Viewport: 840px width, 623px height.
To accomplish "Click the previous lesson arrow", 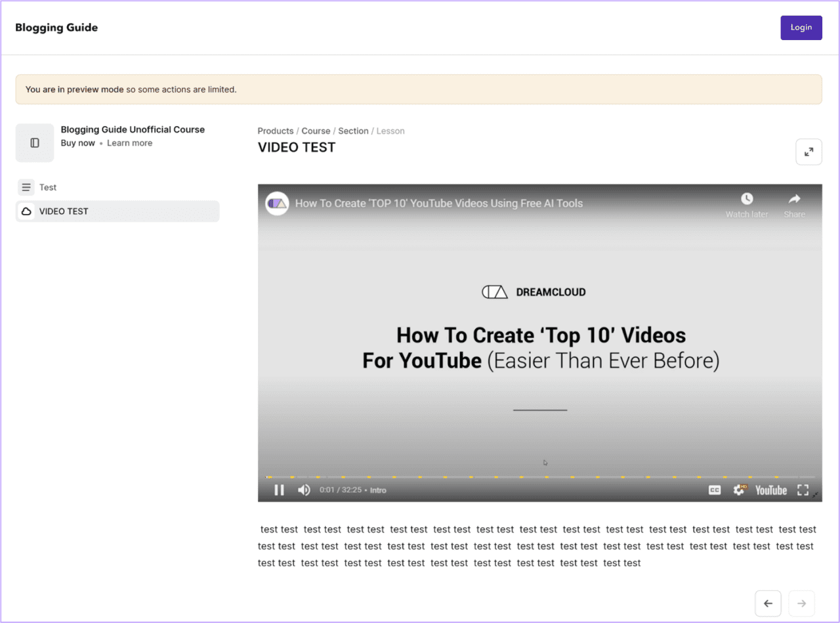I will coord(768,603).
